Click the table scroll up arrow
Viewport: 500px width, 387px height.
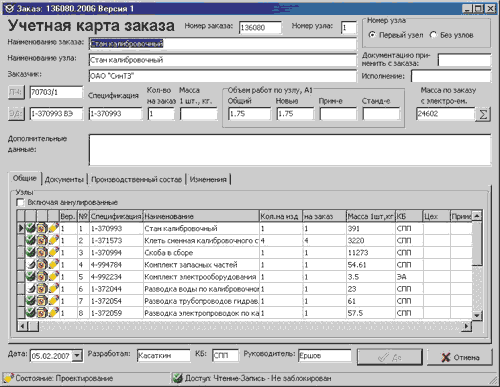click(477, 216)
